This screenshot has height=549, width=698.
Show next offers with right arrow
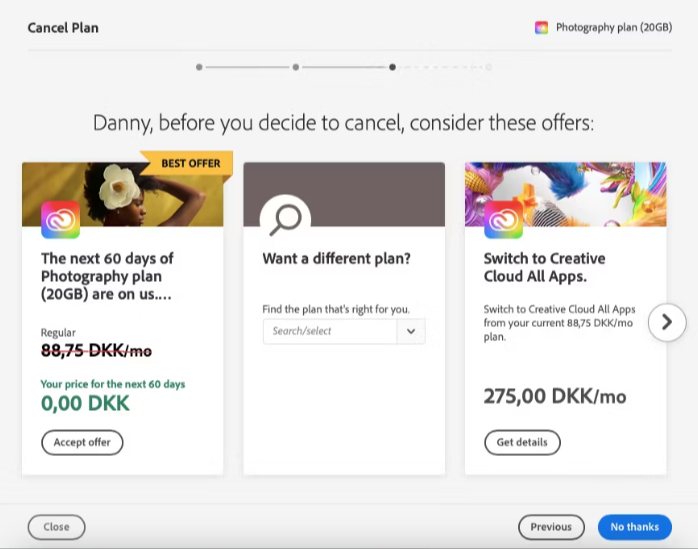[667, 322]
